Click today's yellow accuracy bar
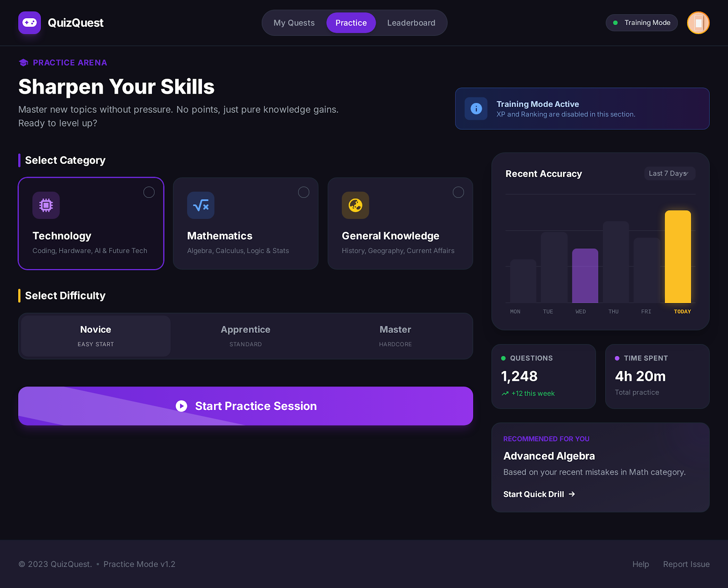 (678, 256)
